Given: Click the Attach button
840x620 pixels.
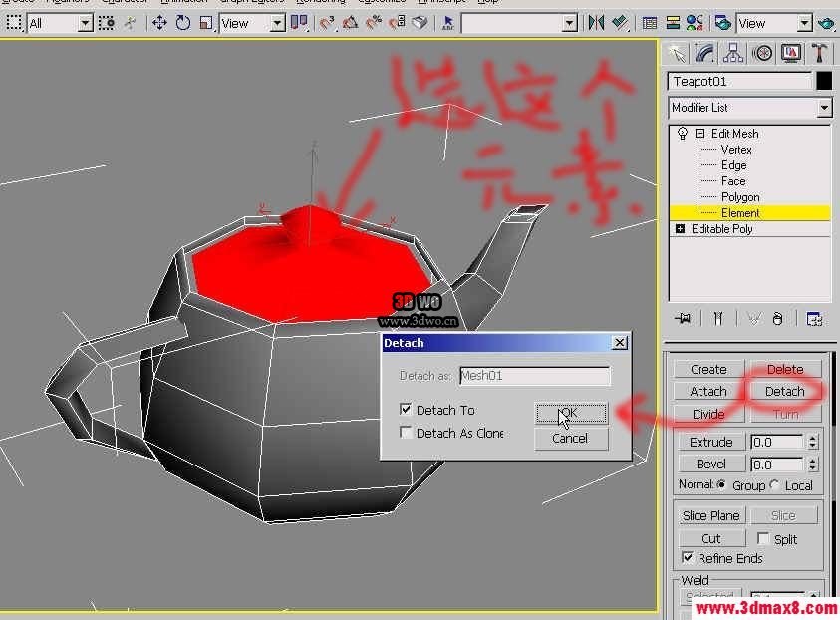Looking at the screenshot, I should 708,391.
